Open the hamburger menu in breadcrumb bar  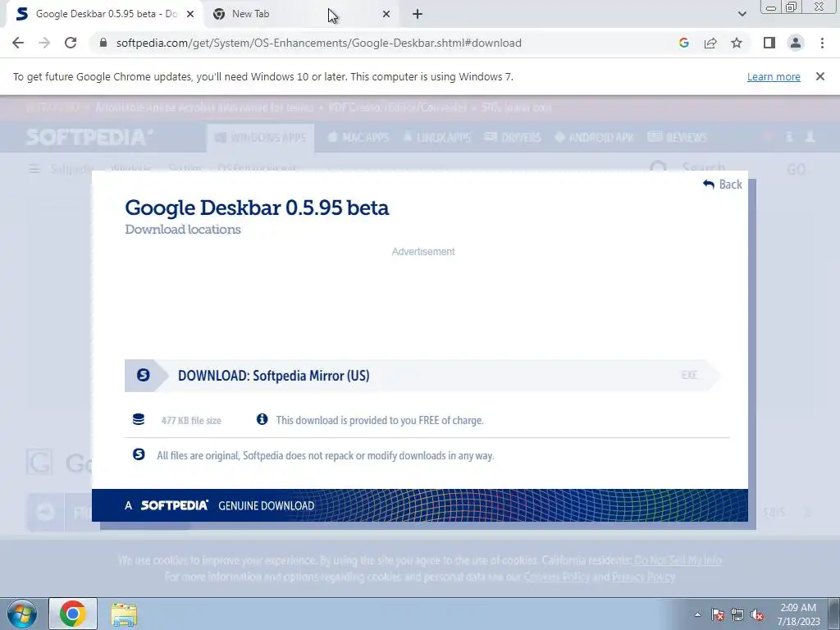click(34, 169)
